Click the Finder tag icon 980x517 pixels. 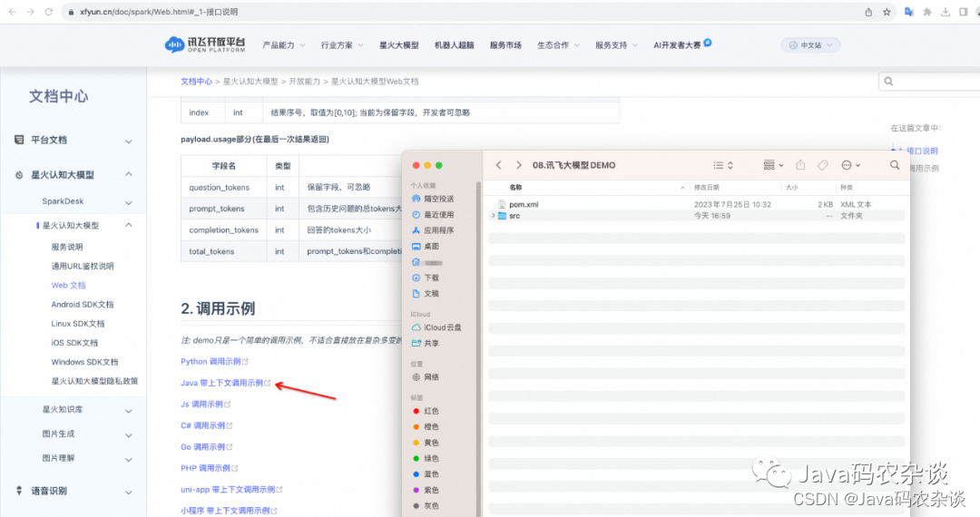pos(823,165)
